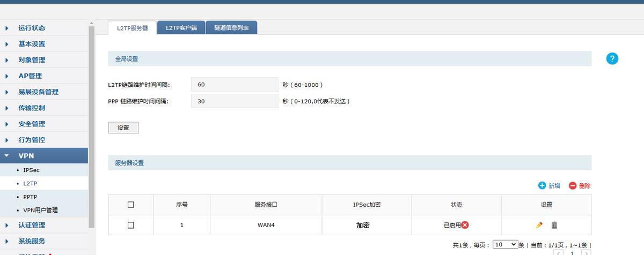Click the red X next to 已启用
This screenshot has height=255, width=644.
[x=465, y=225]
